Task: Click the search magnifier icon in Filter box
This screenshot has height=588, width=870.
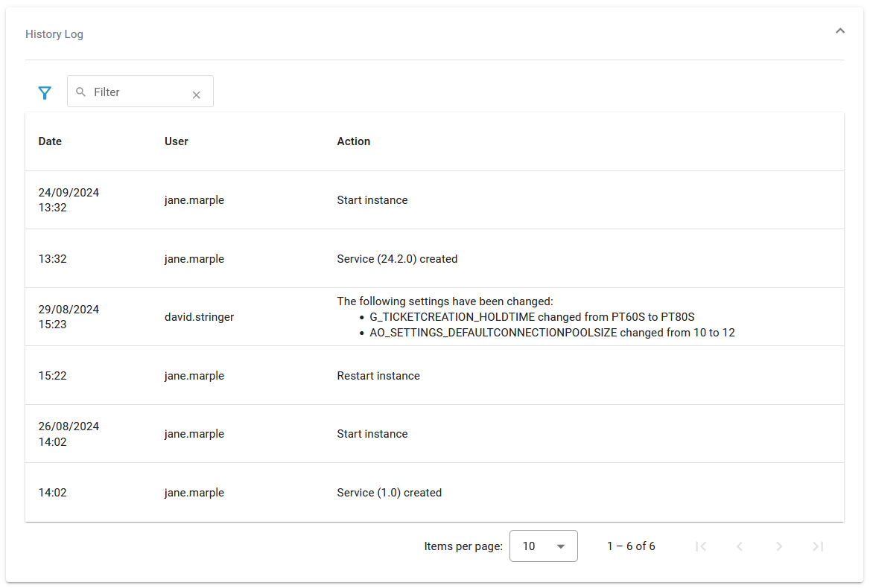Action: (x=81, y=92)
